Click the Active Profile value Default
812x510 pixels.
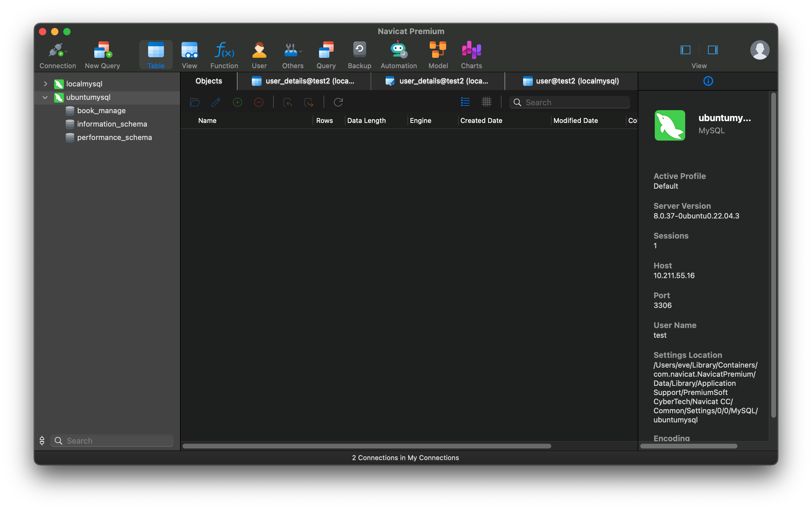click(665, 186)
